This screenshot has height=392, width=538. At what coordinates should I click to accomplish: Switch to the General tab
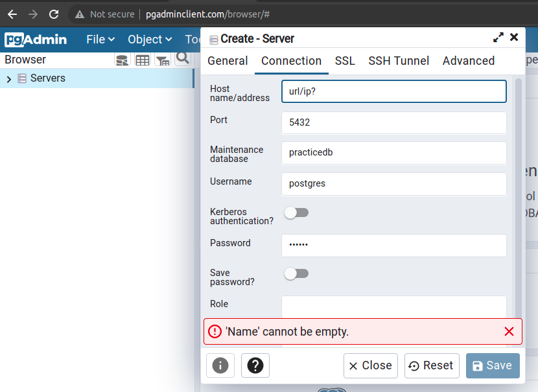[x=228, y=61]
